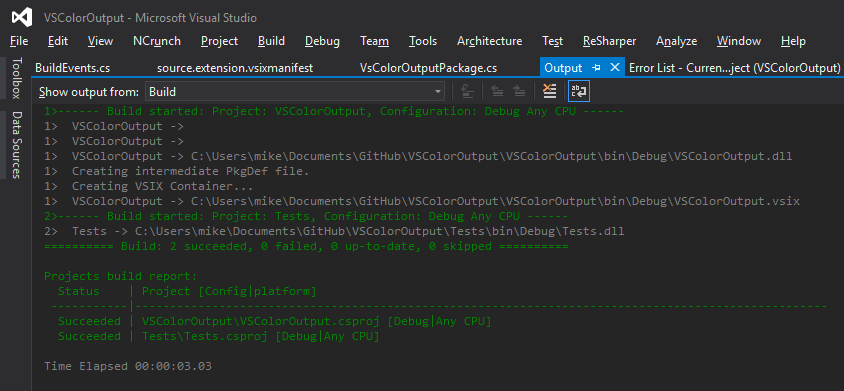844x391 pixels.
Task: Switch to VsColorOutputPackage.cs tab
Action: click(x=428, y=68)
